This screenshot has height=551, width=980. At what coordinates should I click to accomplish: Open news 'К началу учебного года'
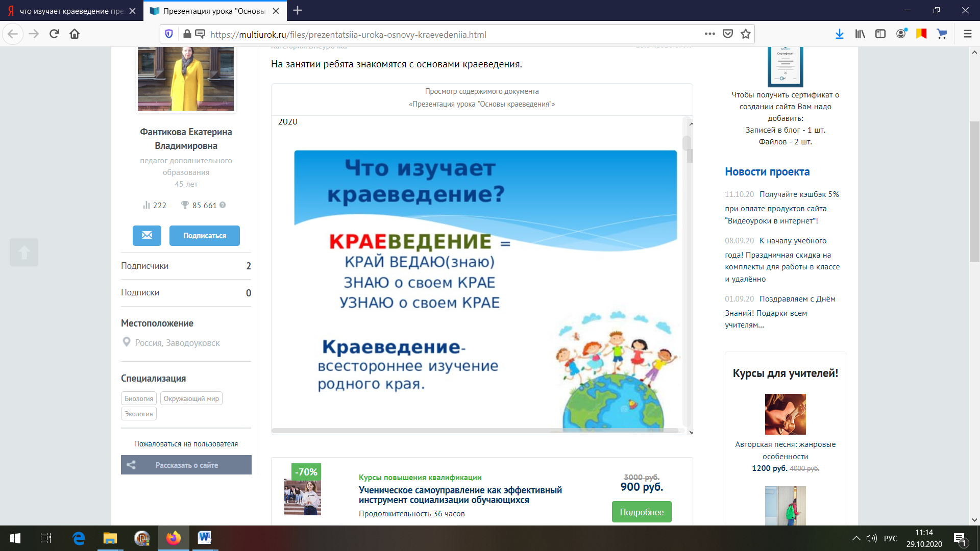tap(782, 260)
